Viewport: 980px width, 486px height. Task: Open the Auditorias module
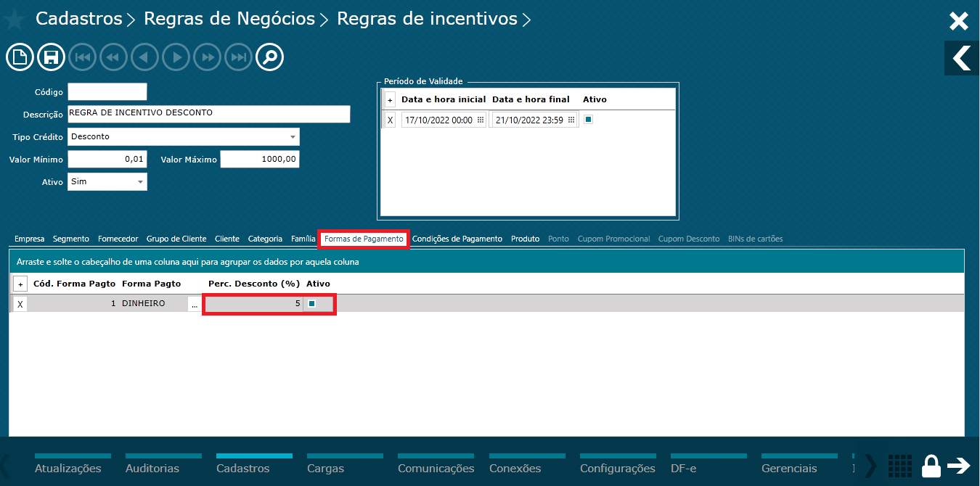(152, 469)
